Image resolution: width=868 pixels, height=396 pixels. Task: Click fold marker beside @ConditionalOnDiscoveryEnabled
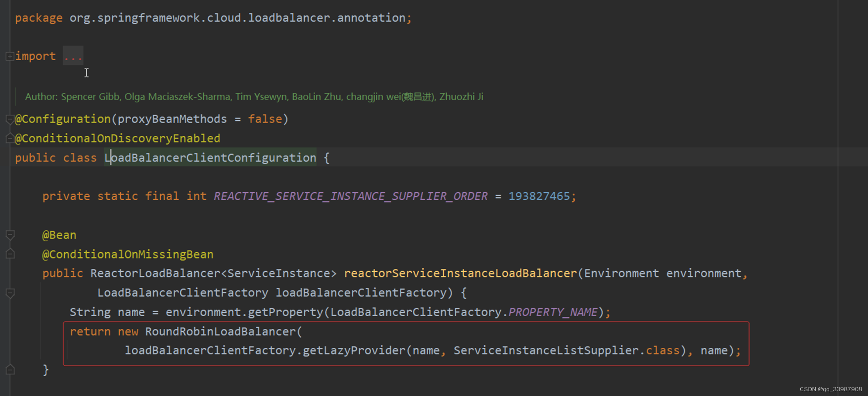click(x=10, y=138)
